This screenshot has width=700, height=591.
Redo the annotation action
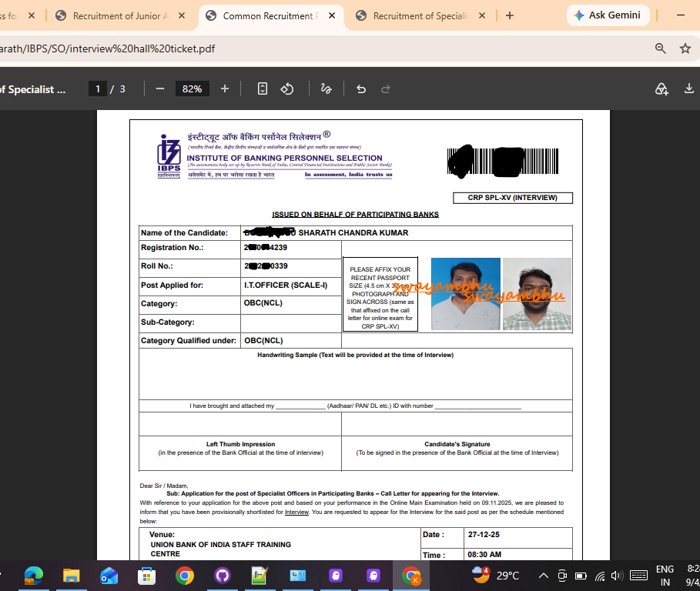tap(386, 89)
